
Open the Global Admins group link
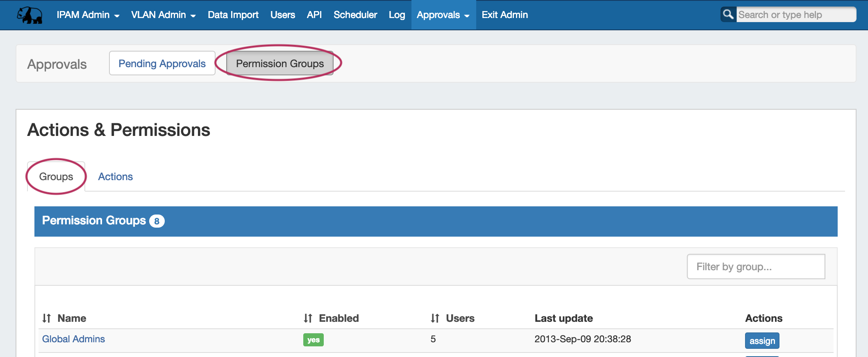[73, 339]
